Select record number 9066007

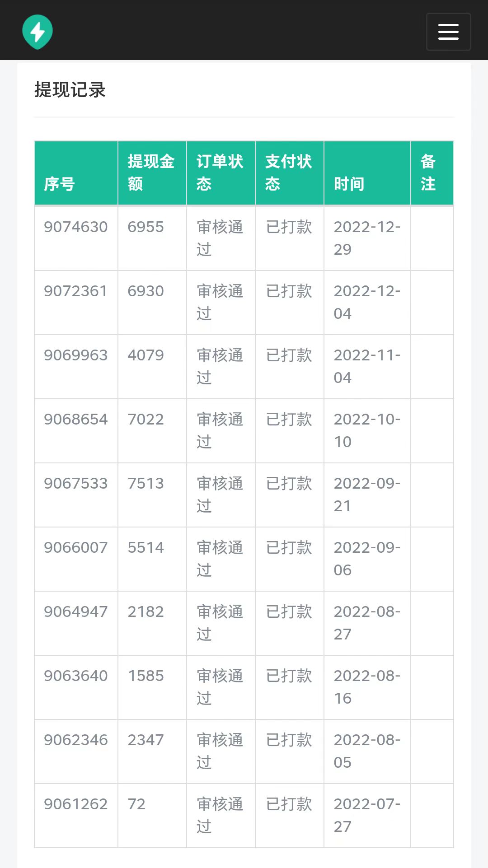75,547
